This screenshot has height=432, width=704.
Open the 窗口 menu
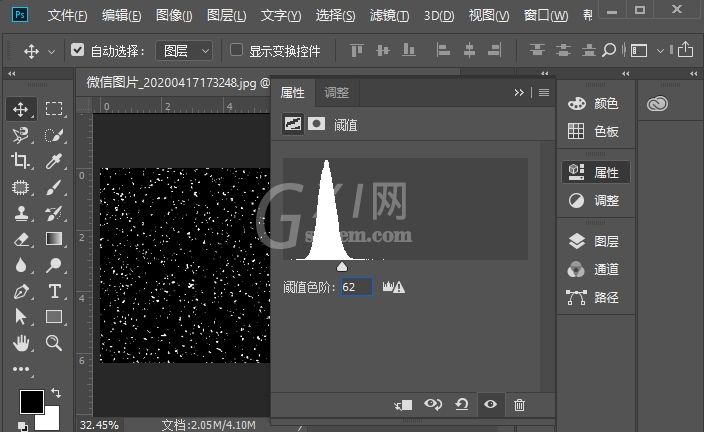click(x=546, y=16)
